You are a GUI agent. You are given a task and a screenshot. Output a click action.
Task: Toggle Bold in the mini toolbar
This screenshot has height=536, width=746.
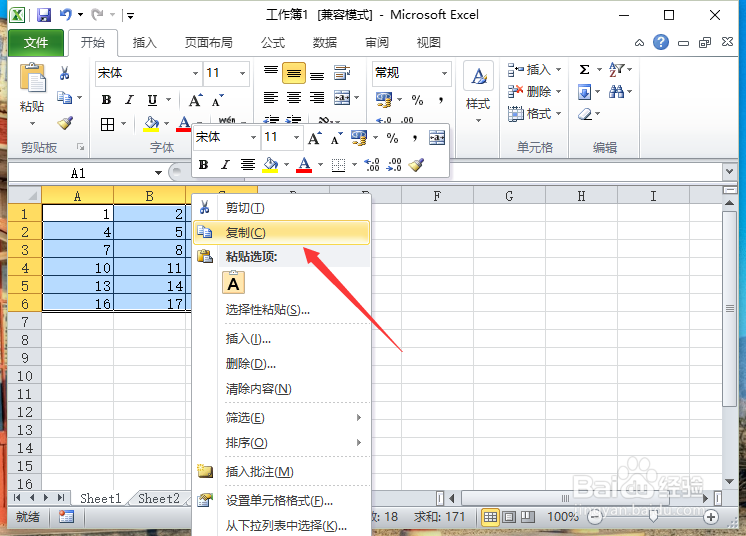[203, 165]
